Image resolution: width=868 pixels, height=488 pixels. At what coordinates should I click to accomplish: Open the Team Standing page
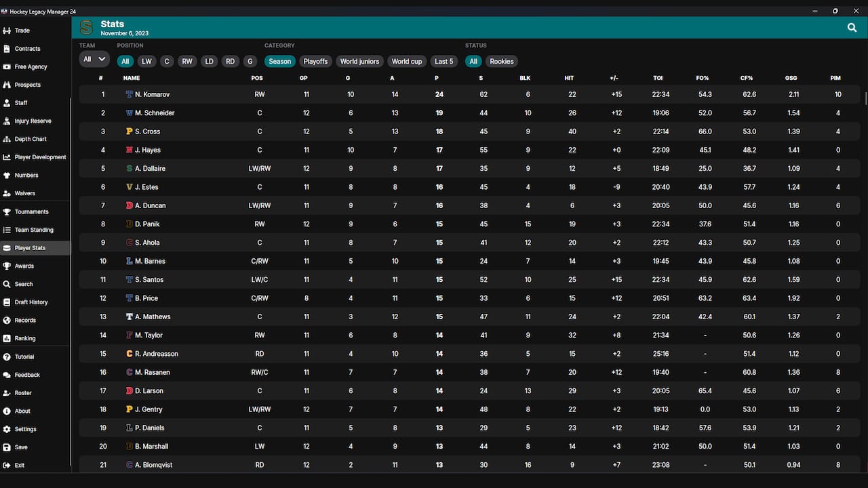tap(35, 230)
